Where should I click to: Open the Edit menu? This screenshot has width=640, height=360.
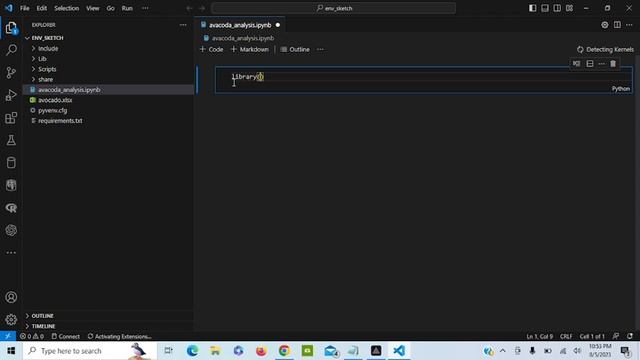[42, 8]
